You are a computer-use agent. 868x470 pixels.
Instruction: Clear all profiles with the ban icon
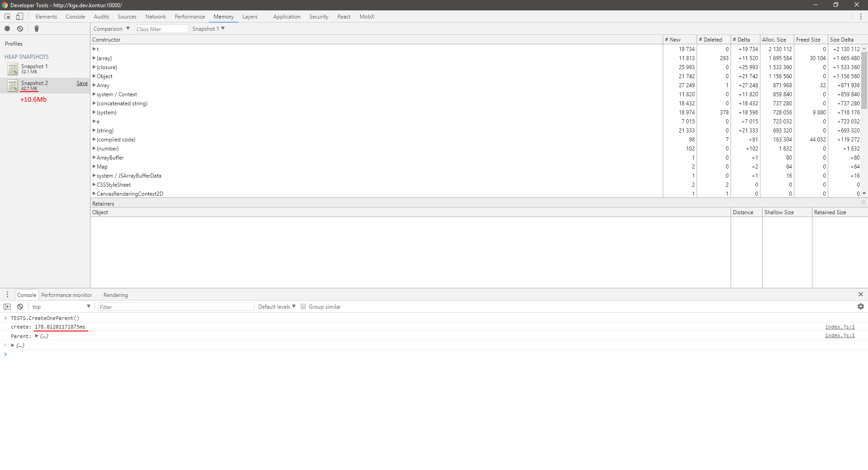point(20,28)
